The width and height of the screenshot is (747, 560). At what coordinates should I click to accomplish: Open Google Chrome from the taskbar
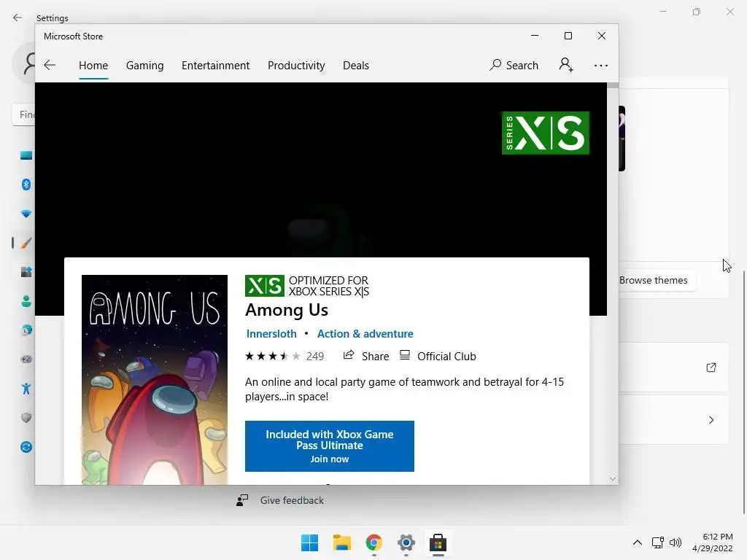coord(374,542)
